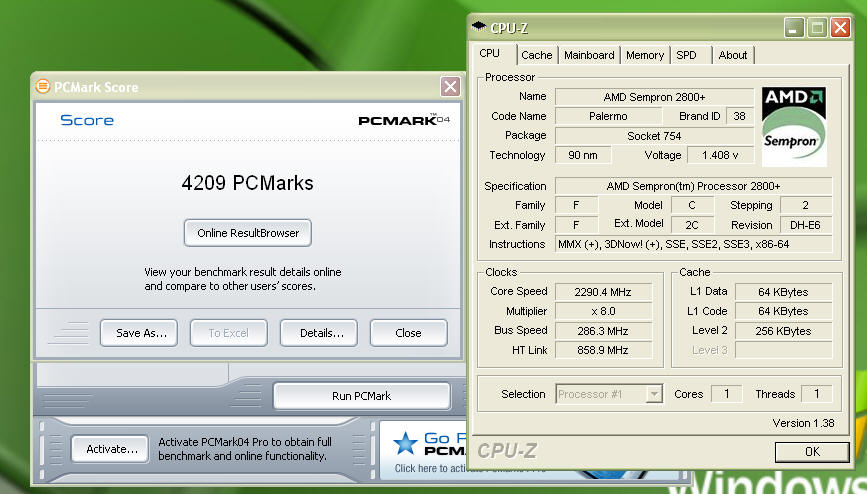Image resolution: width=867 pixels, height=494 pixels.
Task: Click the 4209 PCMarks score text
Action: 247,183
